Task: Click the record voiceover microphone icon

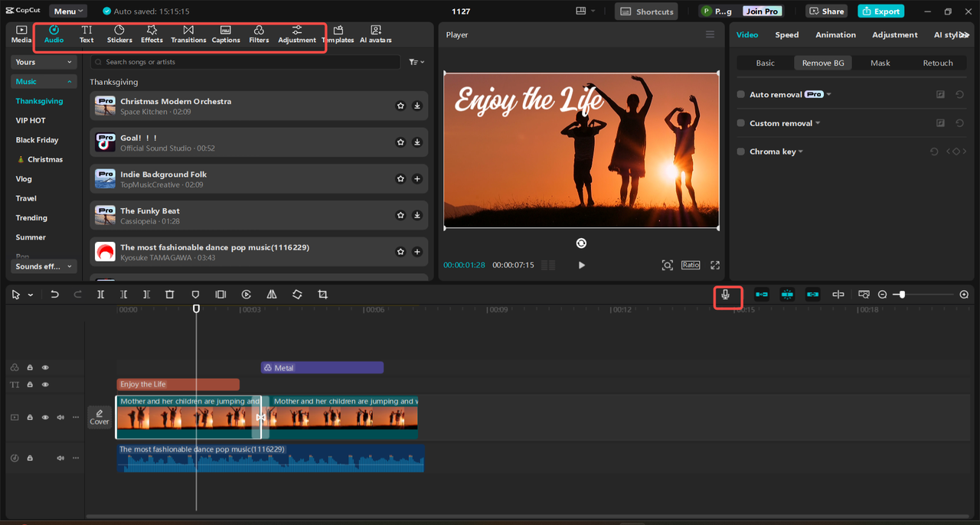Action: (726, 295)
